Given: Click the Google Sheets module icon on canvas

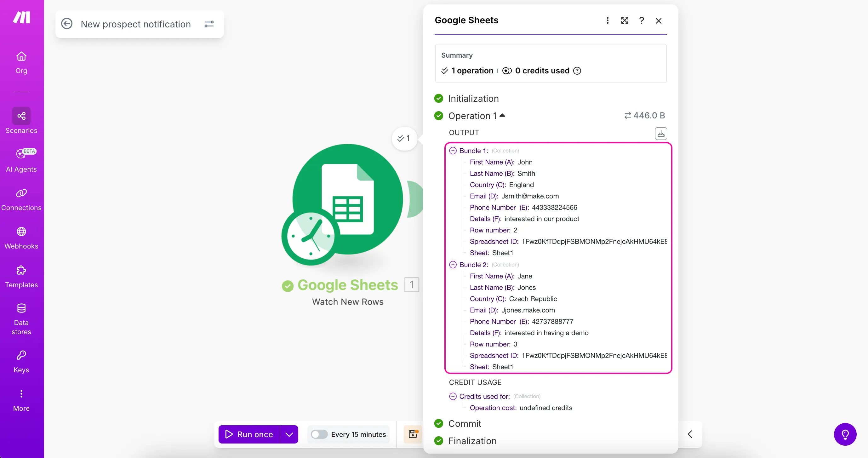Looking at the screenshot, I should [348, 199].
